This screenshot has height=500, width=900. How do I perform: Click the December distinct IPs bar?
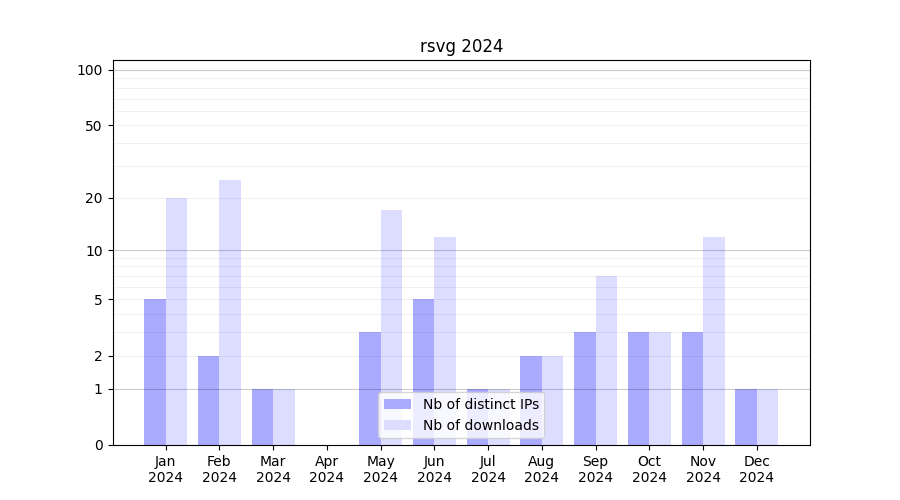click(x=746, y=417)
